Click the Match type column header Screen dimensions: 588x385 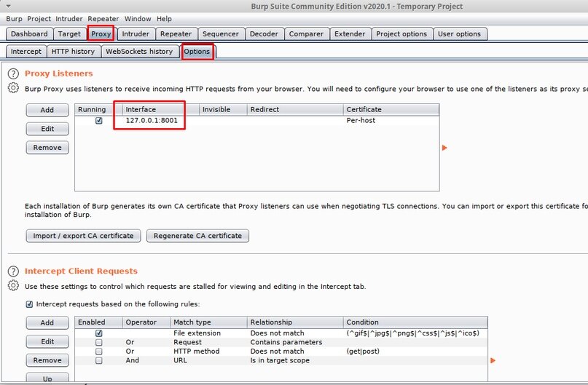pos(209,322)
